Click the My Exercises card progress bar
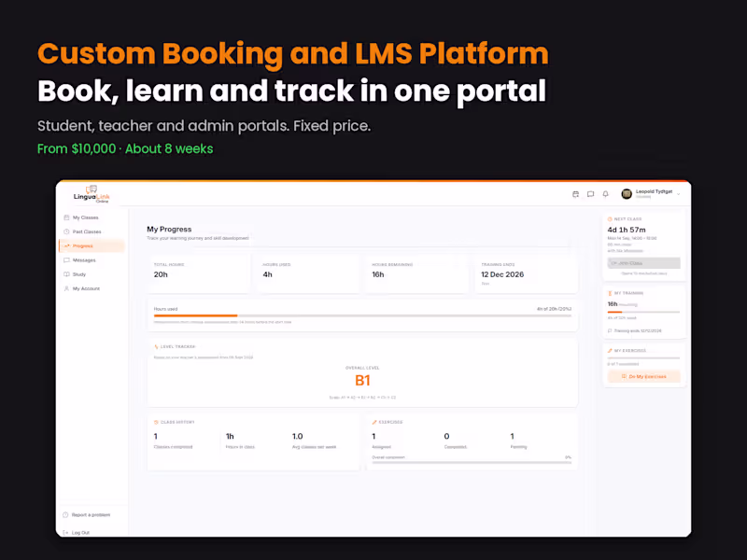The width and height of the screenshot is (747, 560). click(x=643, y=357)
